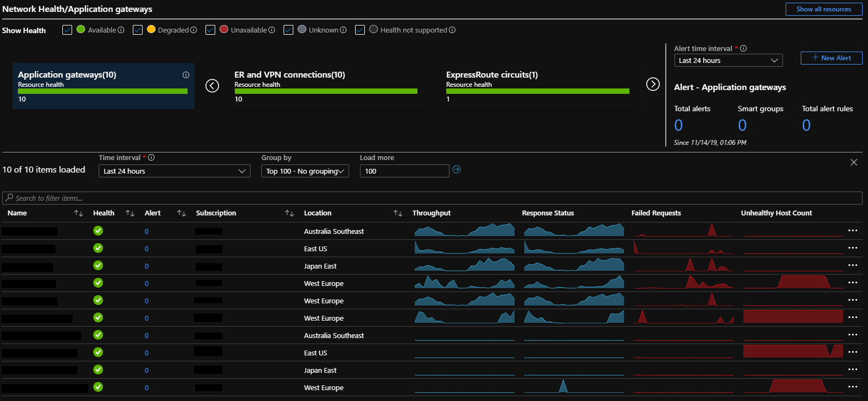The width and height of the screenshot is (868, 401).
Task: Sort table by Name column arrows
Action: [x=79, y=213]
